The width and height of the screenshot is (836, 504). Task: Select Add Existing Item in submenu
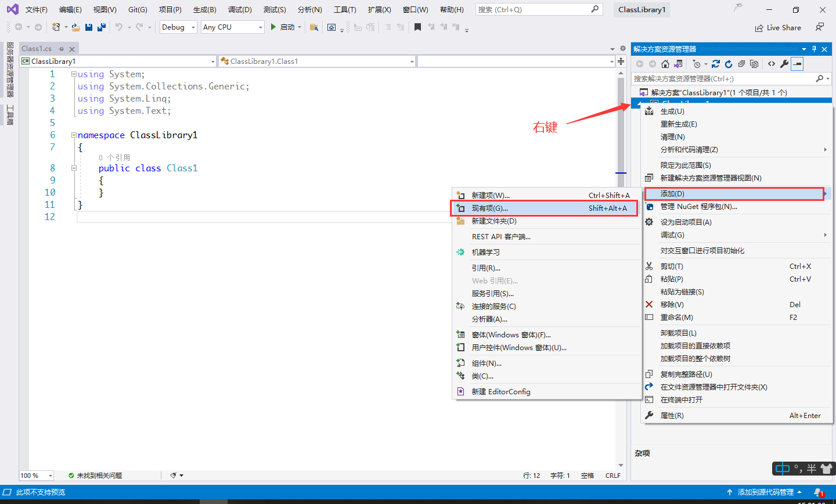[544, 208]
